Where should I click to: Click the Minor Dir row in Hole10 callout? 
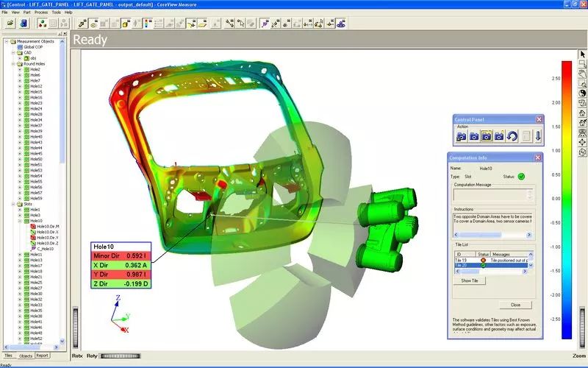click(121, 255)
